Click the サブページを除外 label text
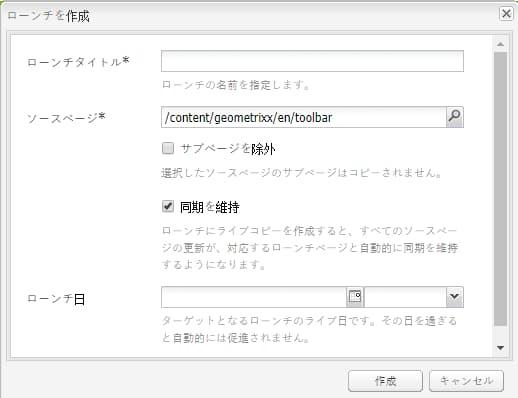 [x=228, y=149]
